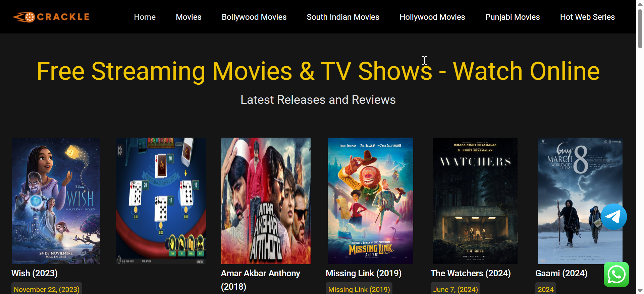Viewport: 644px width, 294px height.
Task: Open Hollywood Movies category
Action: click(x=432, y=17)
